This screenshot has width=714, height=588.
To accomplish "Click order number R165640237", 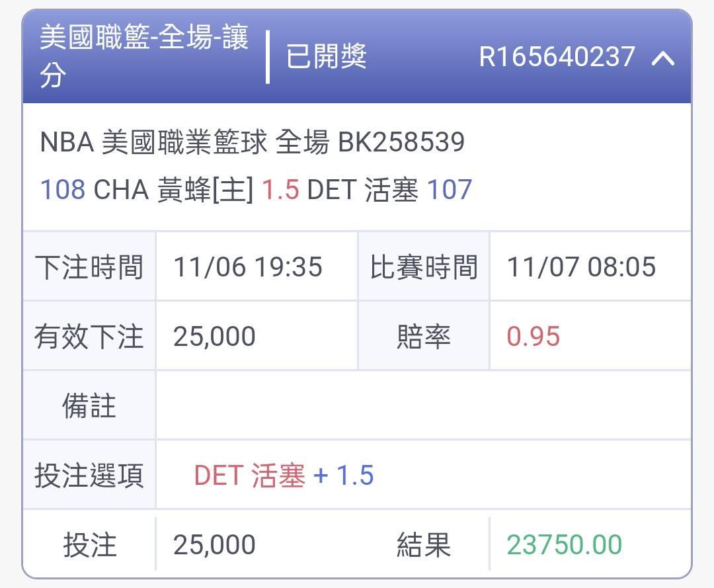I will pos(557,57).
